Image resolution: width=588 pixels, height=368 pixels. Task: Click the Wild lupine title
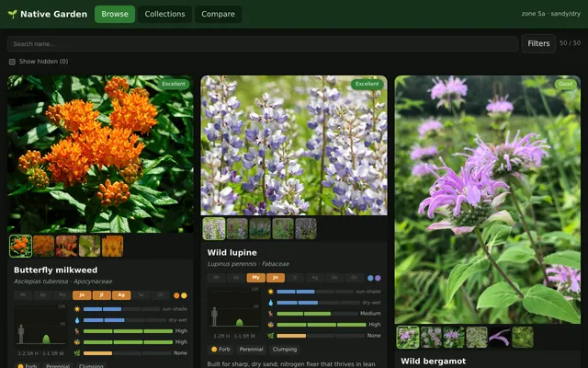click(232, 253)
